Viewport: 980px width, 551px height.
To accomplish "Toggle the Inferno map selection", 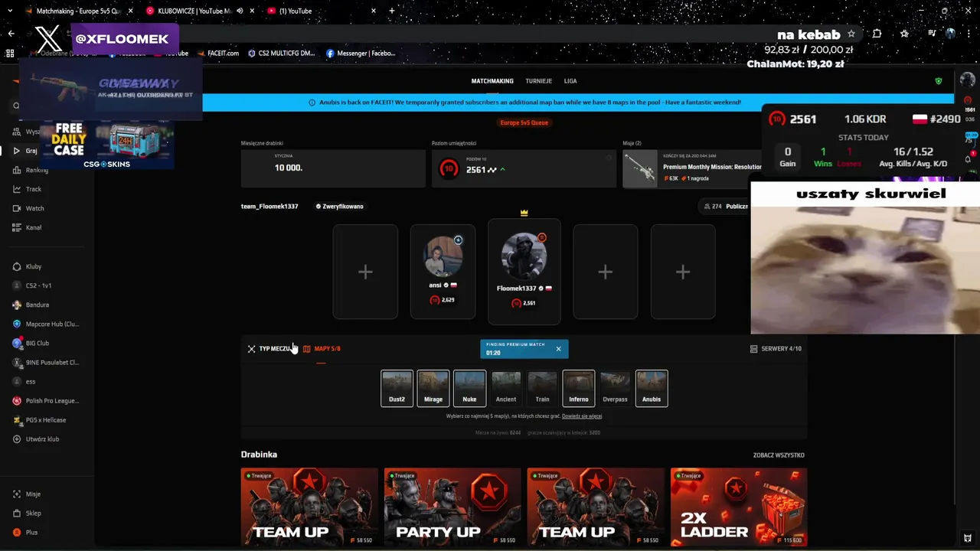I will tap(579, 389).
